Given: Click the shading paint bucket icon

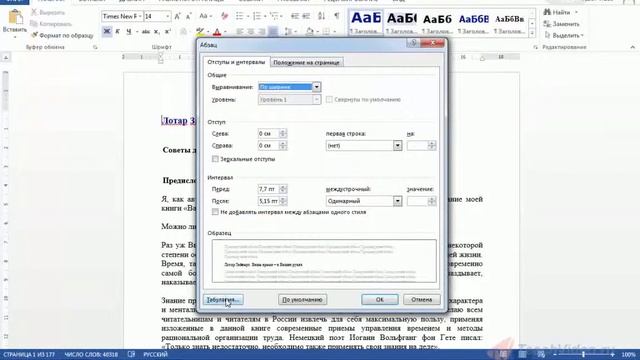Looking at the screenshot, I should pos(310,31).
